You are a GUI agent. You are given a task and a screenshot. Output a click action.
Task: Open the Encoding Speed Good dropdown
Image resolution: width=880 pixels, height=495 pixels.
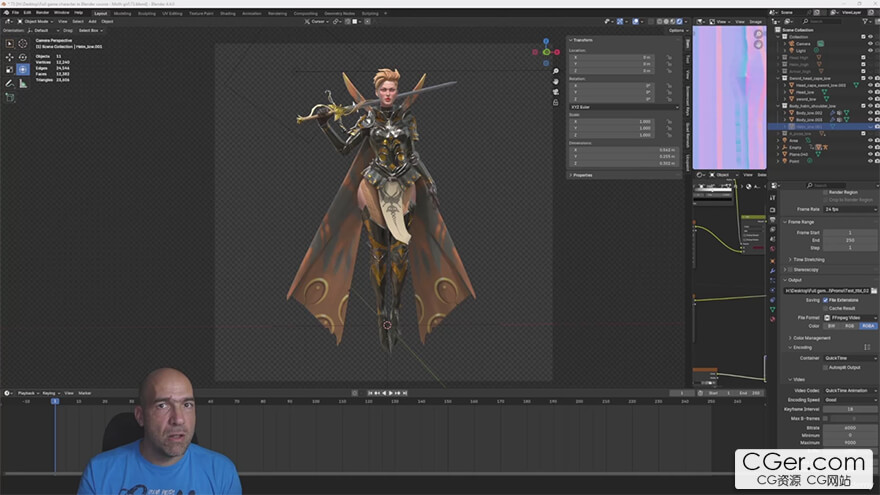click(850, 400)
